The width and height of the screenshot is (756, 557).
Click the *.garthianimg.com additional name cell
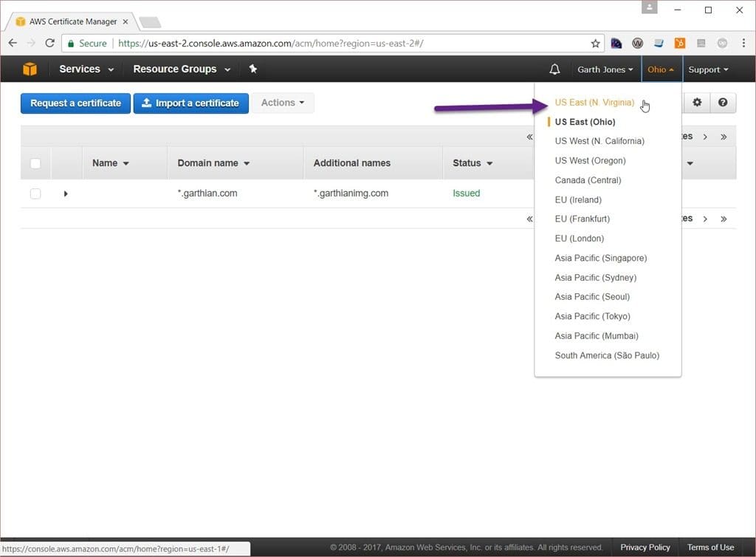tap(351, 194)
